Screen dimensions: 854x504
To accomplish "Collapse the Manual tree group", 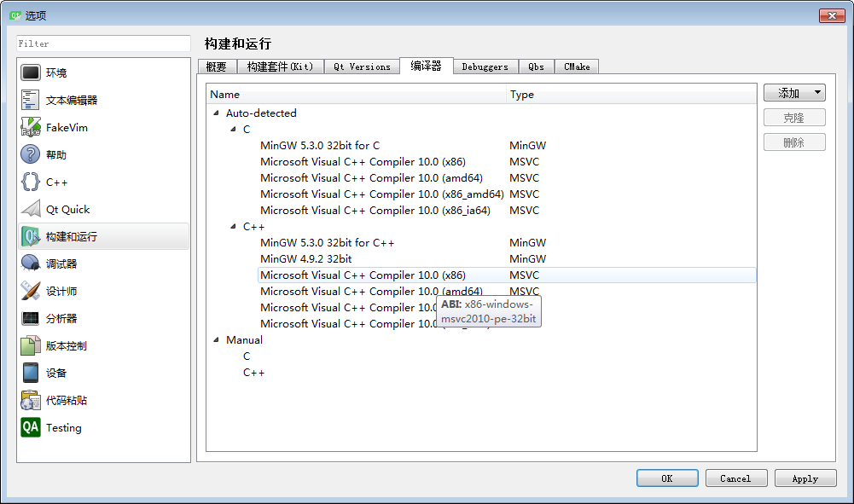I will click(x=216, y=340).
